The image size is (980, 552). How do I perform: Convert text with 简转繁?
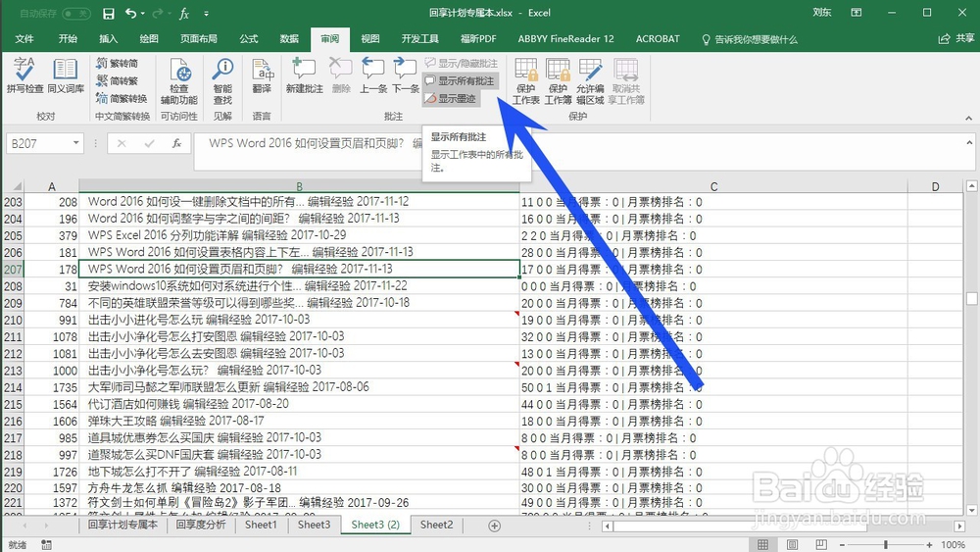(118, 80)
